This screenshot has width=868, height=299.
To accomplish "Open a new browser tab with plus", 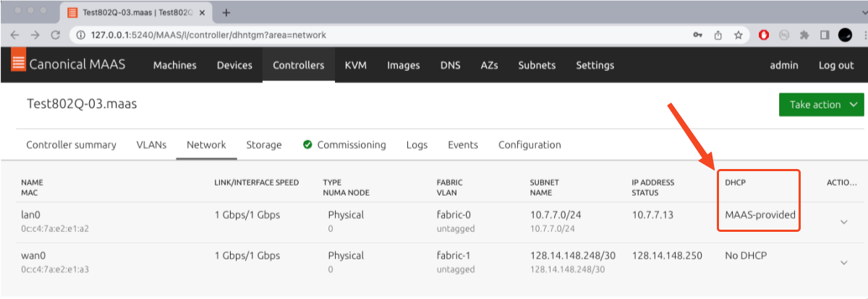I will [x=226, y=13].
